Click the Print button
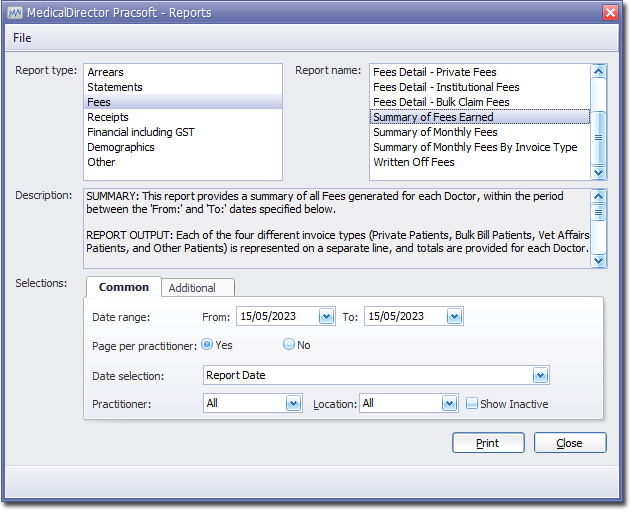The image size is (631, 511). click(x=488, y=443)
